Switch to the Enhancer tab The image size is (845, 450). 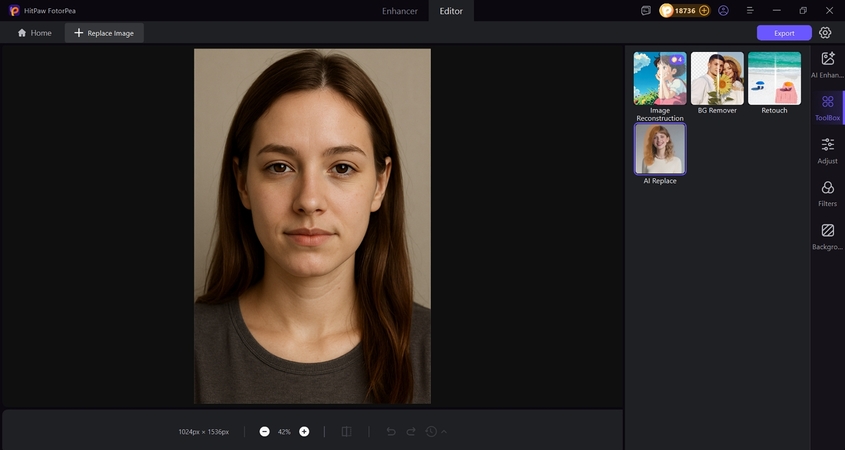point(400,11)
